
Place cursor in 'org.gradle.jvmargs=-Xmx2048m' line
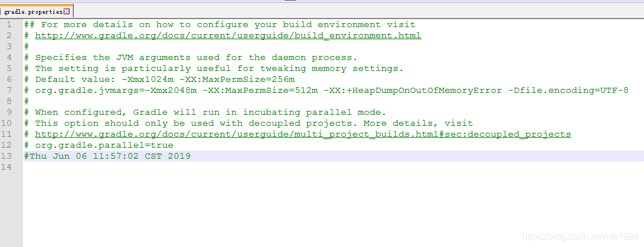click(x=326, y=91)
